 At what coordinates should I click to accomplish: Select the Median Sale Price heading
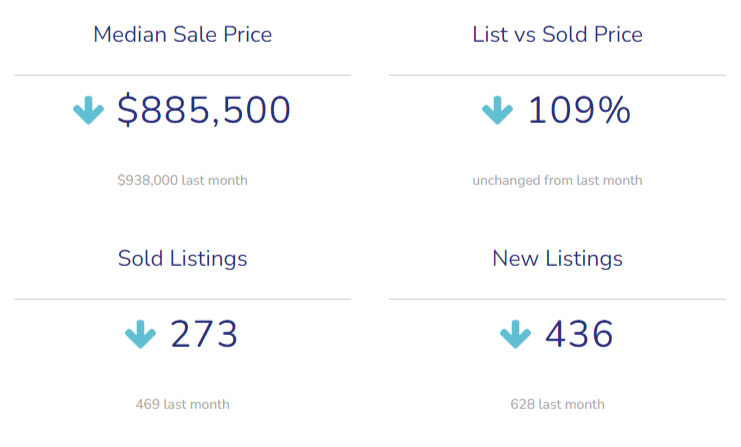coord(182,35)
